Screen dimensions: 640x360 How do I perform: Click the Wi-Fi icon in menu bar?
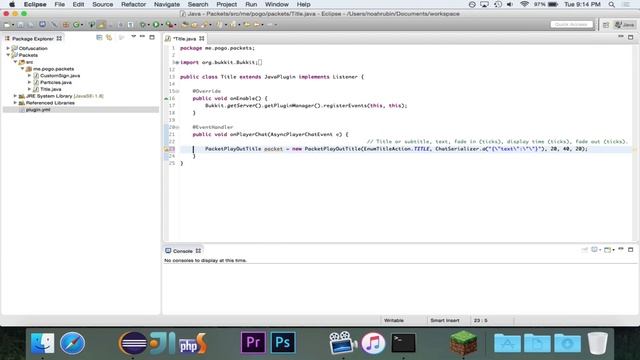[524, 4]
